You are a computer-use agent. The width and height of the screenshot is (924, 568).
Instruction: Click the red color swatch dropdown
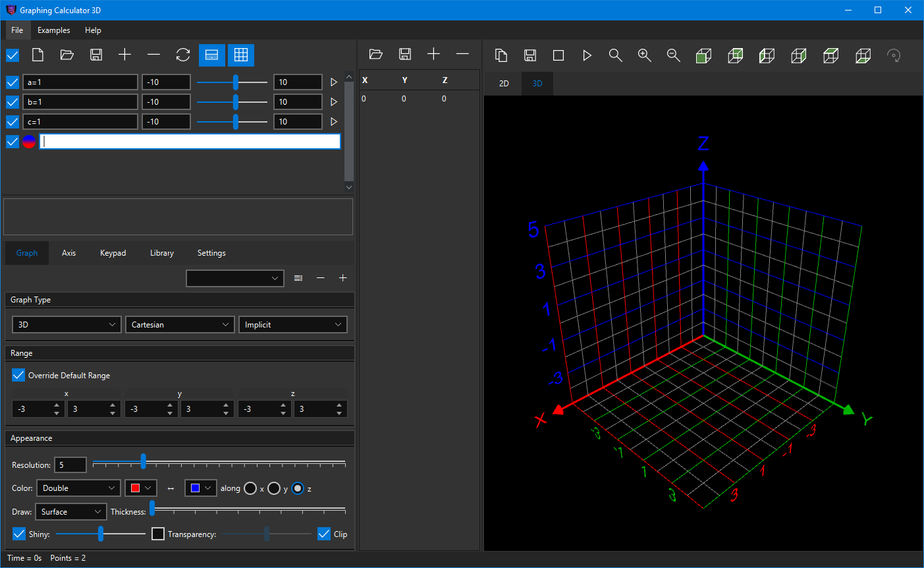coord(141,488)
